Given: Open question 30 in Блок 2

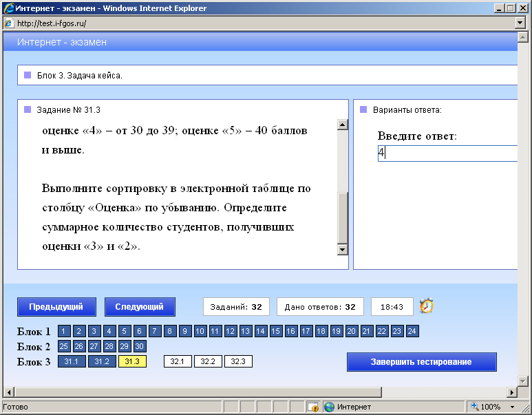Looking at the screenshot, I should click(x=140, y=346).
